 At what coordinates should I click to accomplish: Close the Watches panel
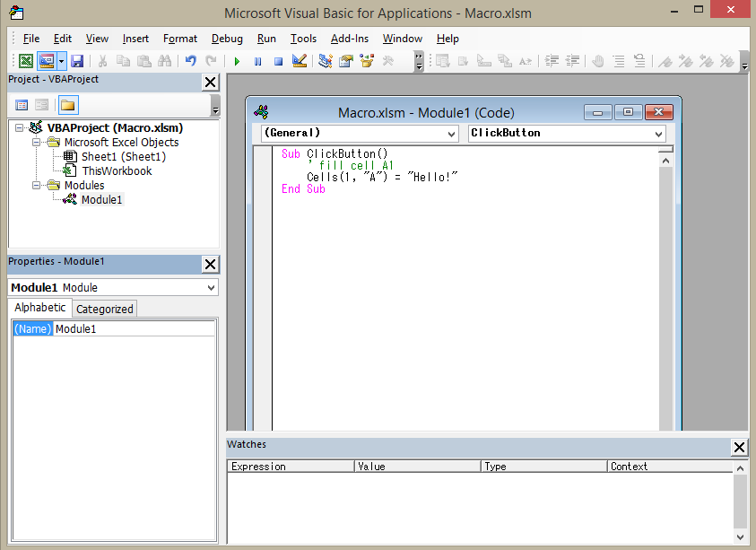pyautogui.click(x=739, y=447)
